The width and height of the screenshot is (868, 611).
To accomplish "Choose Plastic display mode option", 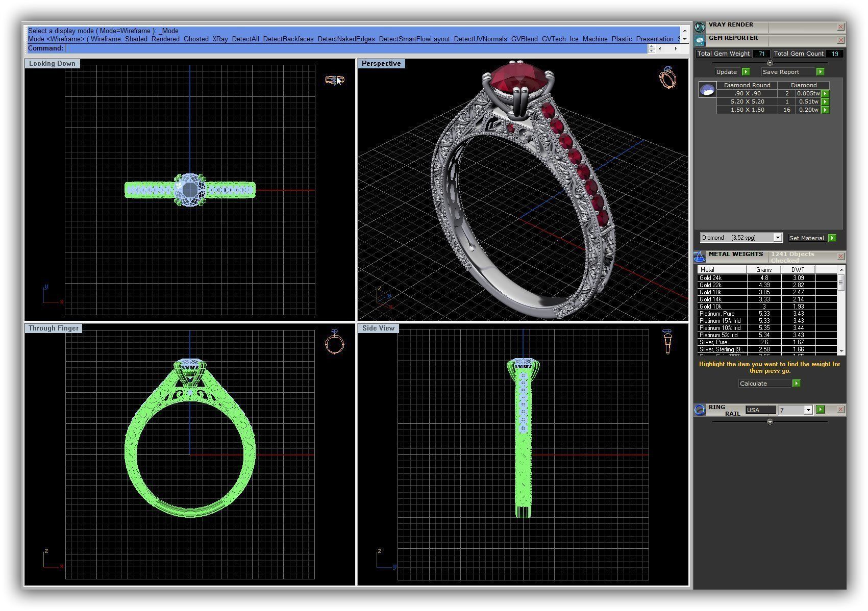I will (x=622, y=39).
